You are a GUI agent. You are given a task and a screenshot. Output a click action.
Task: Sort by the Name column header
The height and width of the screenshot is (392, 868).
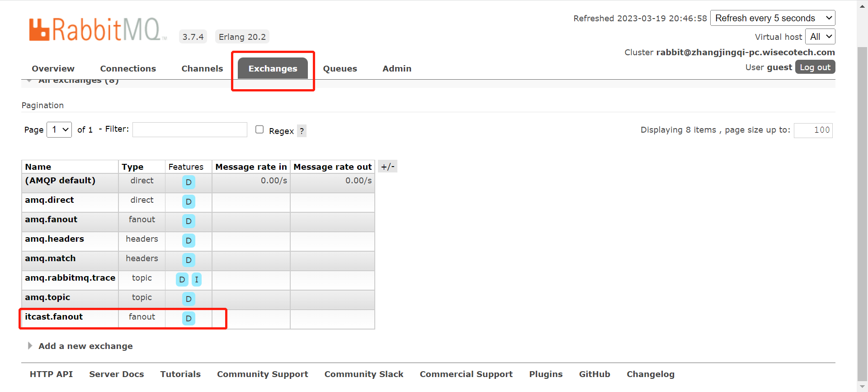pos(38,167)
